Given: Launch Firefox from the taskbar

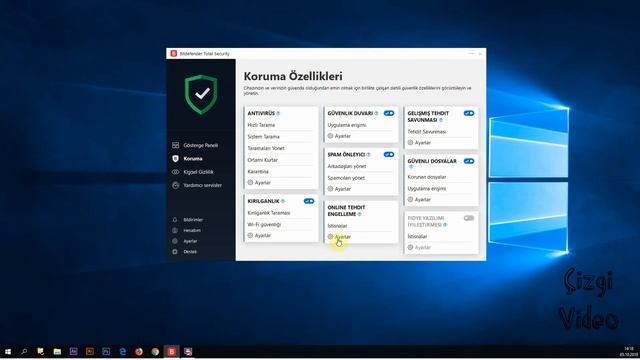Looking at the screenshot, I should [x=139, y=351].
